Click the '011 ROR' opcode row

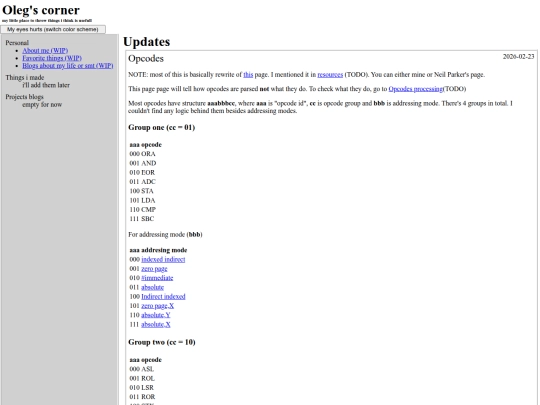(143, 397)
